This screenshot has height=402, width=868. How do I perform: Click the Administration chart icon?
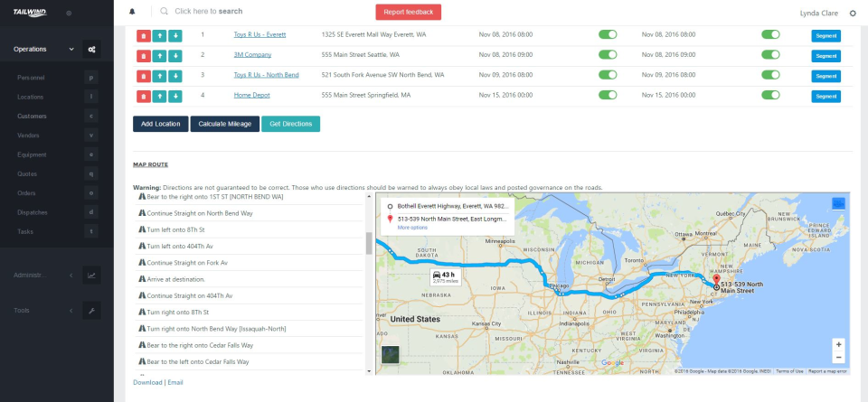(x=91, y=275)
